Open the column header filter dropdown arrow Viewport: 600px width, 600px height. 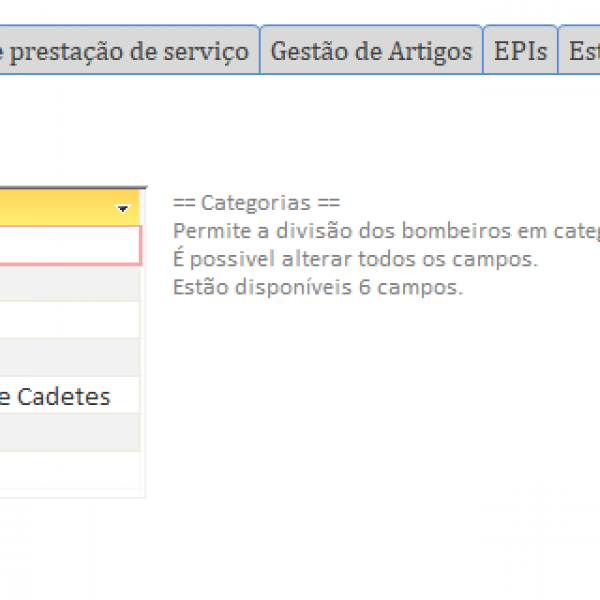123,209
